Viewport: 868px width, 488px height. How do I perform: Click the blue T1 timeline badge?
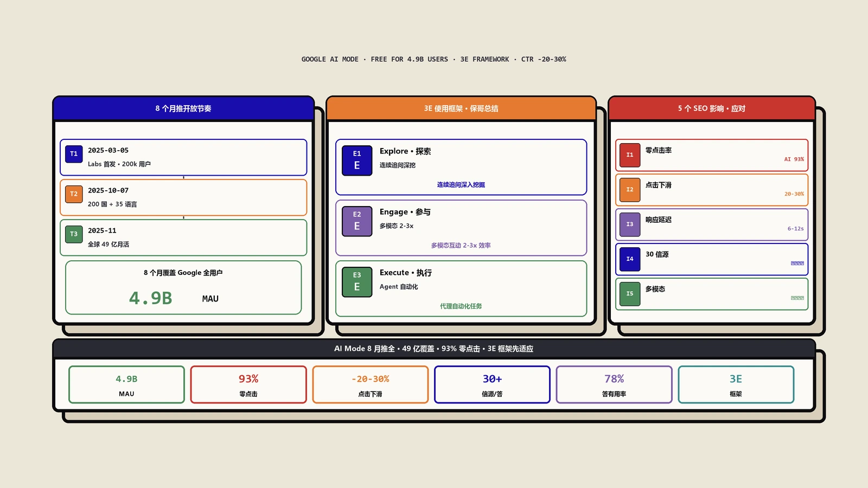coord(74,154)
